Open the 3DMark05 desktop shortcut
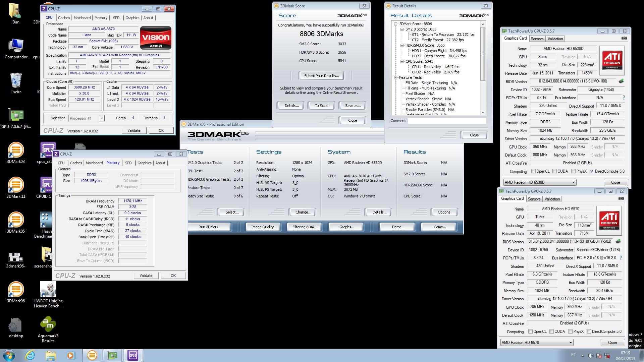This screenshot has height=362, width=644. [16, 223]
